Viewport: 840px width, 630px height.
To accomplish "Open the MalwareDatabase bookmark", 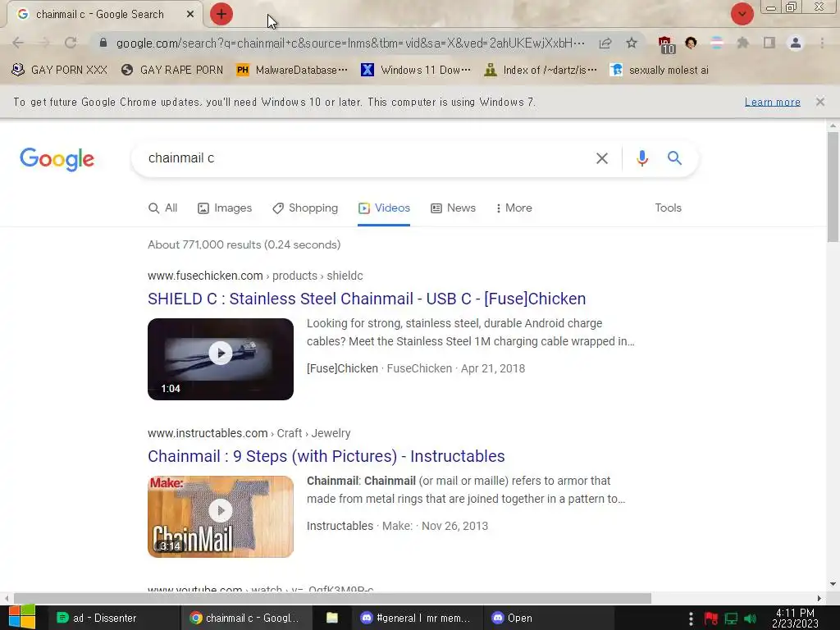I will tap(292, 70).
